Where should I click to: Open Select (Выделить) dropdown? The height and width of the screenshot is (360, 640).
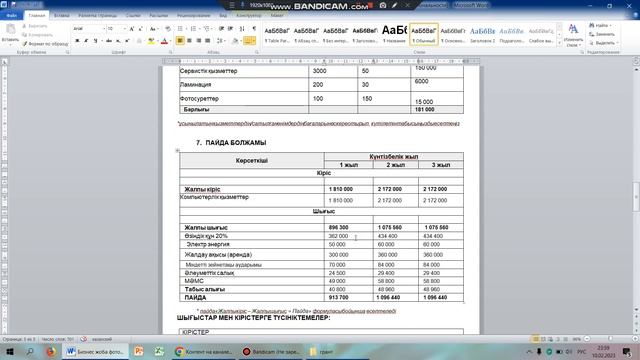pyautogui.click(x=604, y=43)
